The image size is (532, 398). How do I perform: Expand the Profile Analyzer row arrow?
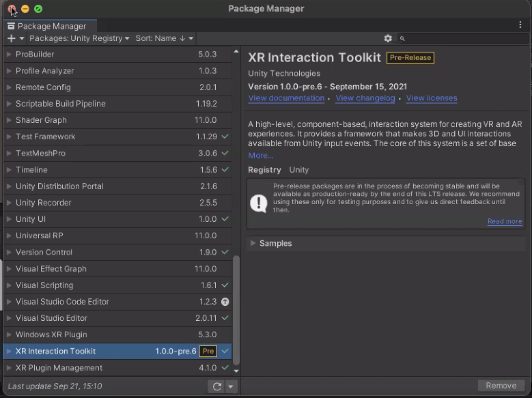click(x=9, y=71)
